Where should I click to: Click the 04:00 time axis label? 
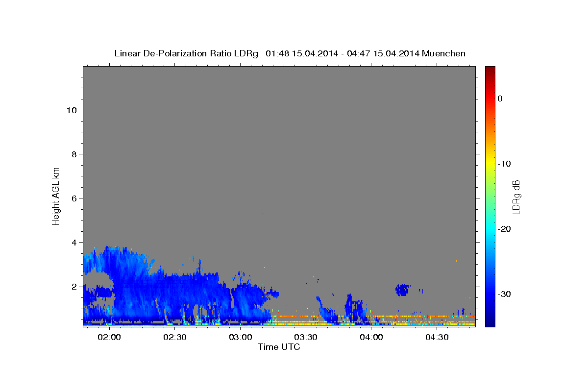(371, 338)
